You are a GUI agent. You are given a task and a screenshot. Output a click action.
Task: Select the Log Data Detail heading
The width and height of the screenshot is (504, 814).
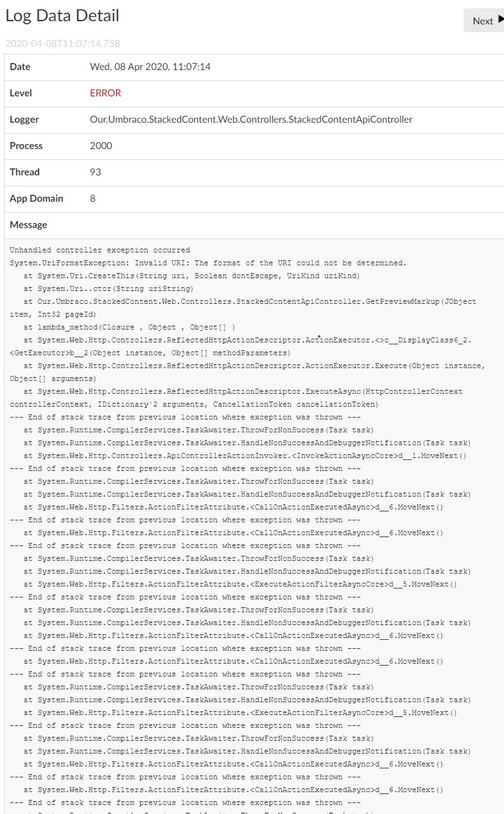(62, 16)
